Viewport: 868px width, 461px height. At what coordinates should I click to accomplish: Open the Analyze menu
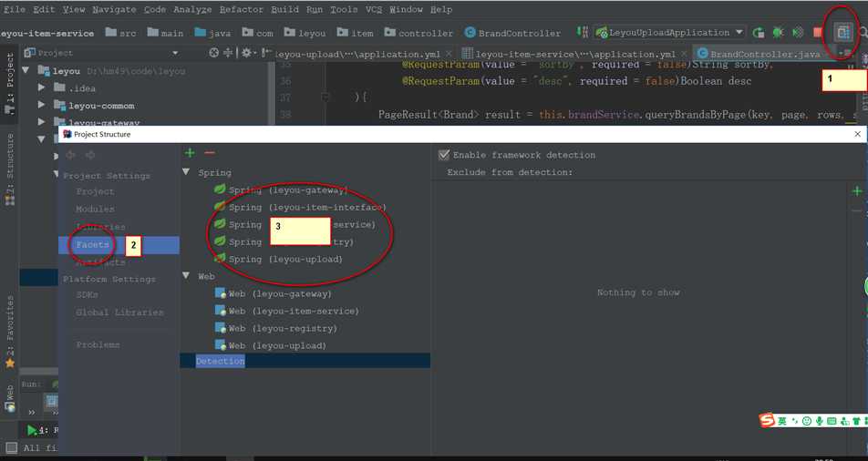(x=192, y=9)
